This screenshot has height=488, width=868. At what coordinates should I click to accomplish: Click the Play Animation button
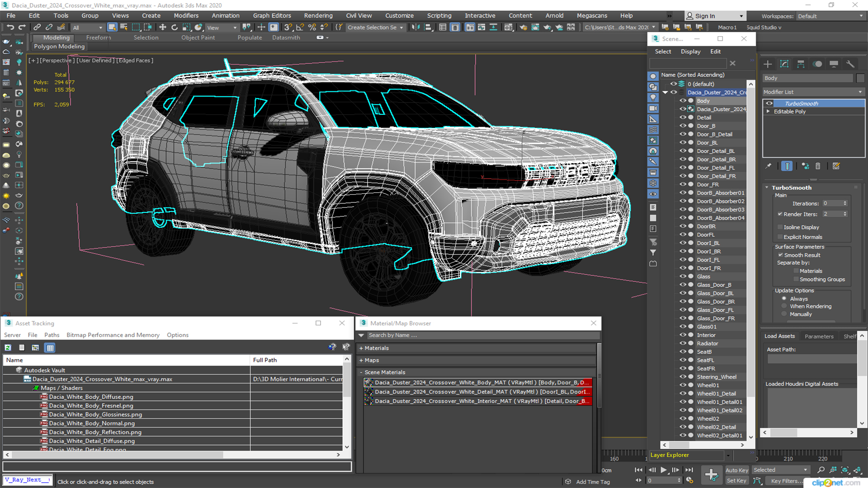coord(664,470)
